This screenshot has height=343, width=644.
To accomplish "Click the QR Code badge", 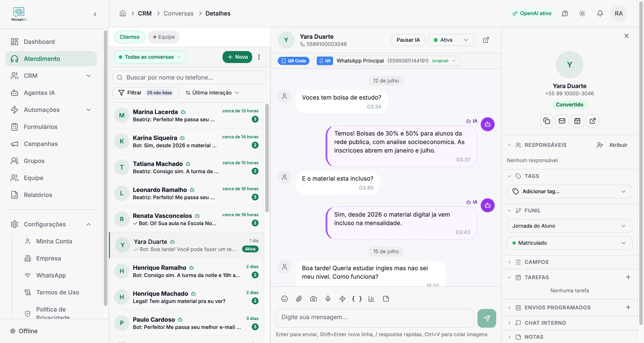I will coord(293,61).
